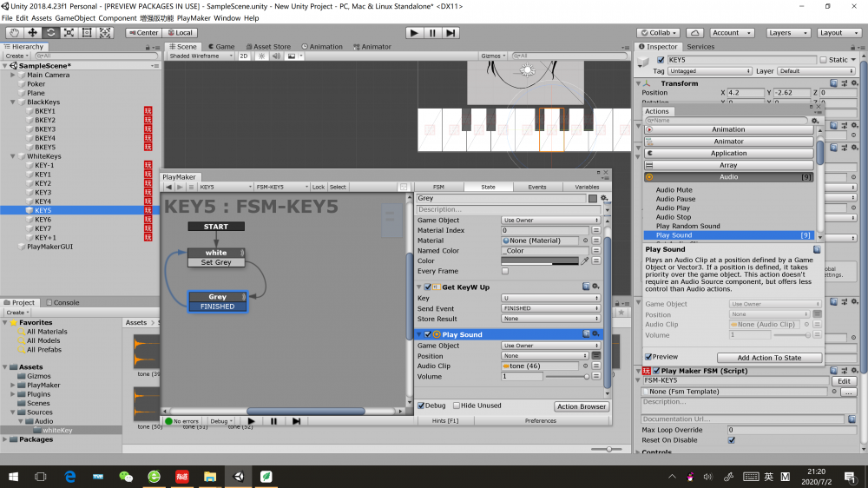Image resolution: width=868 pixels, height=488 pixels.
Task: Collapse WhiteKeys in Hierarchy
Action: pos(13,156)
